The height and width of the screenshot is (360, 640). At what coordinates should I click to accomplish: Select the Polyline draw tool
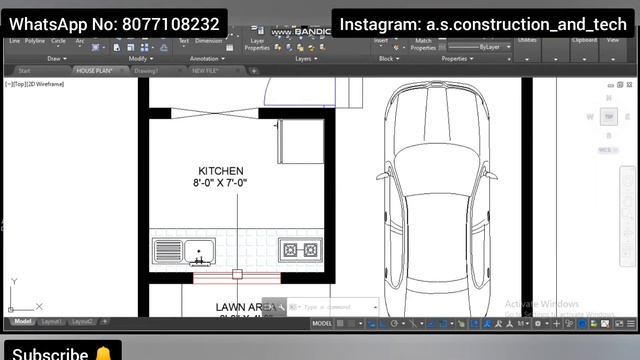click(35, 41)
